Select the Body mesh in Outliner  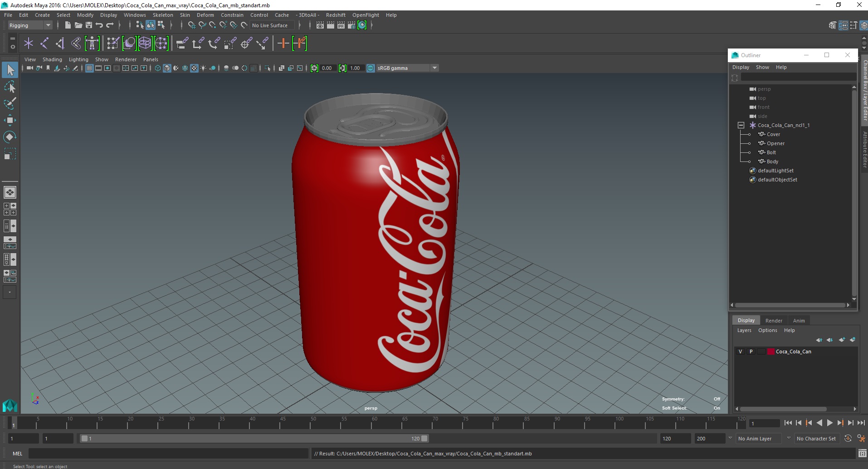point(772,161)
